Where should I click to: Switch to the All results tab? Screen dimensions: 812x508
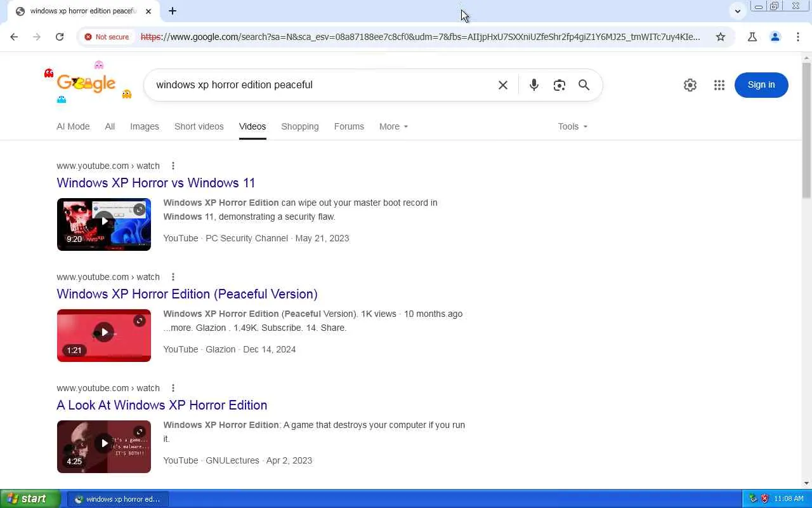coord(110,126)
